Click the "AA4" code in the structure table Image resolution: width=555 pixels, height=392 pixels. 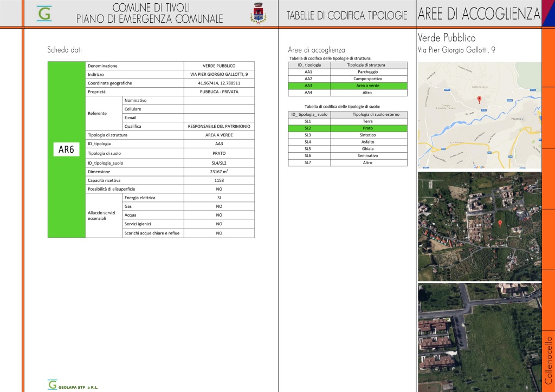pos(308,93)
